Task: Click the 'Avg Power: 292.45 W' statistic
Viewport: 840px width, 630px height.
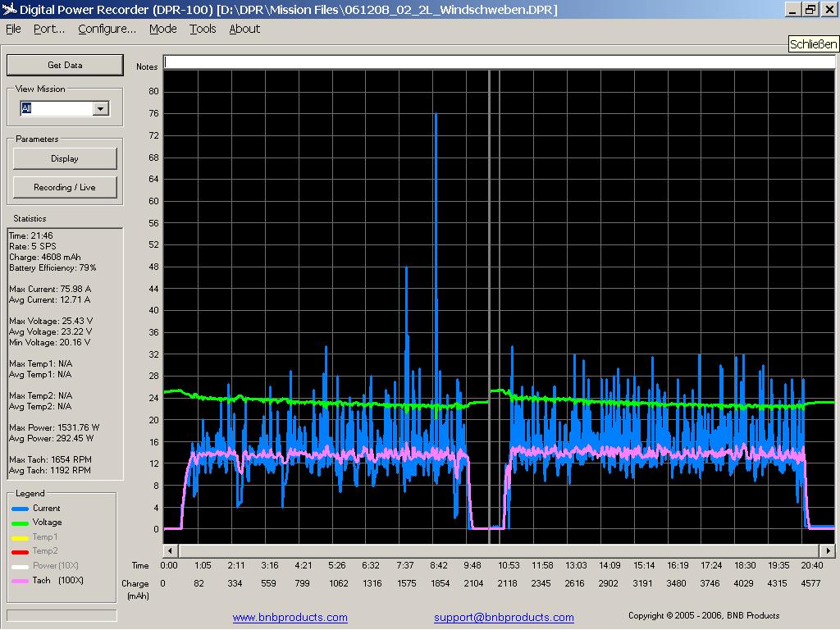Action: point(51,438)
